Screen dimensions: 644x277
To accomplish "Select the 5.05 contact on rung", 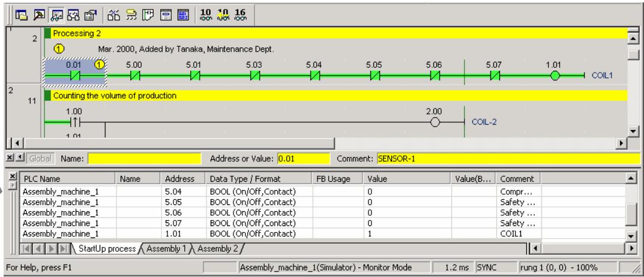I will point(375,76).
